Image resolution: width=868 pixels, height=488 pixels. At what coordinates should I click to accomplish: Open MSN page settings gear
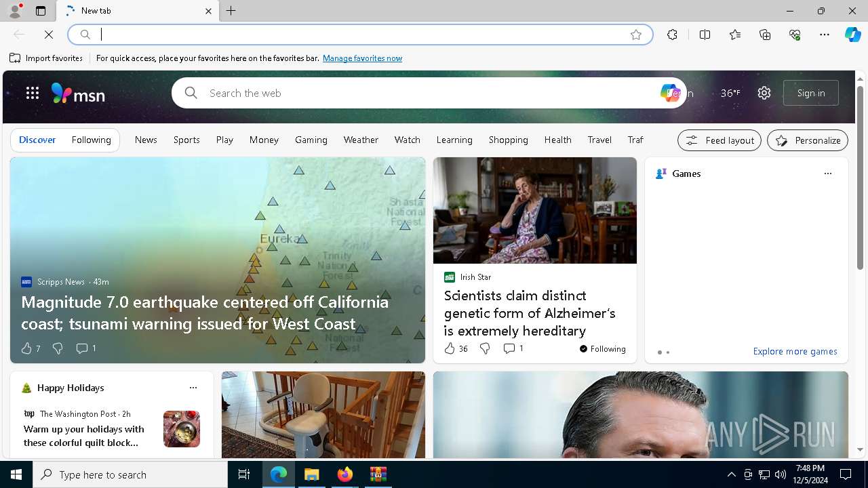coord(764,93)
